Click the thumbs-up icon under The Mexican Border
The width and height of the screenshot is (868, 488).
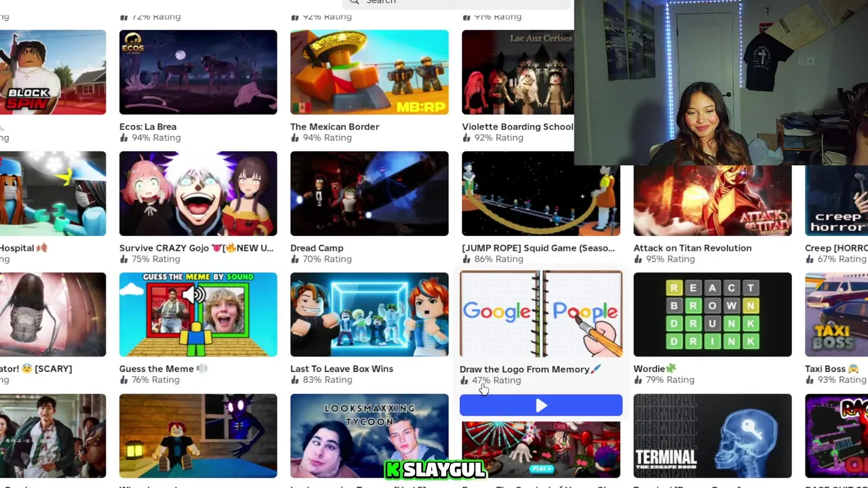point(294,138)
